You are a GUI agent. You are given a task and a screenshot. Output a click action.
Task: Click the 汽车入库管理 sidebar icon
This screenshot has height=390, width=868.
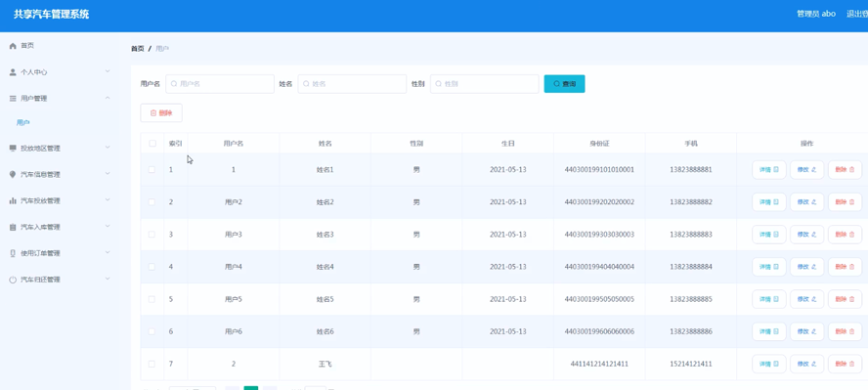tap(13, 228)
